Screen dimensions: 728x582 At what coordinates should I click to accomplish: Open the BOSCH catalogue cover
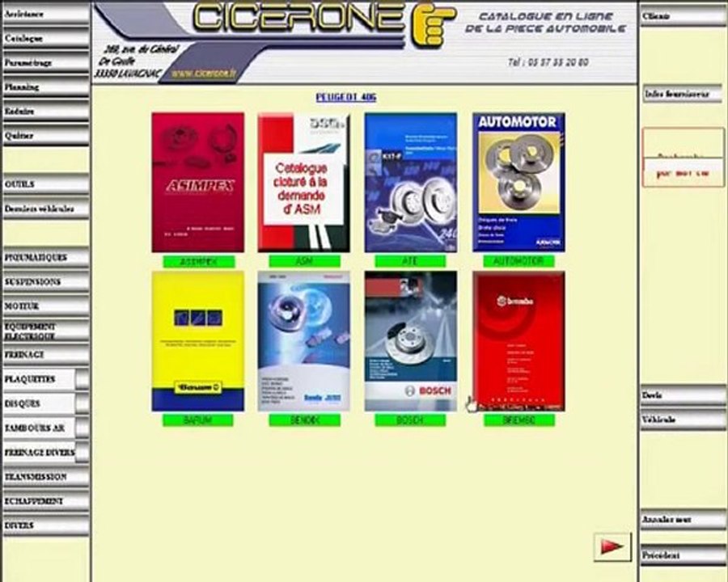click(x=410, y=341)
